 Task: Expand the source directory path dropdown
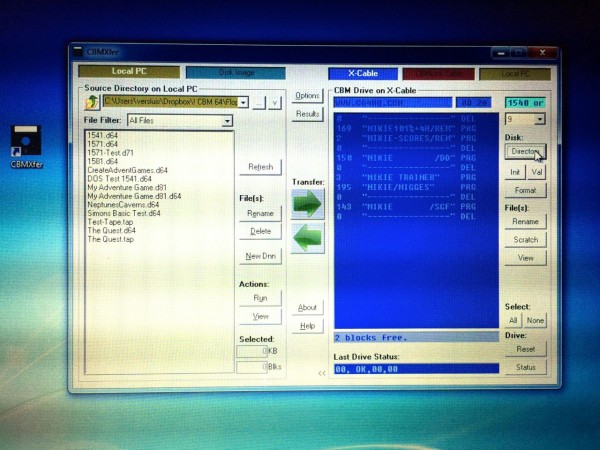click(x=244, y=102)
